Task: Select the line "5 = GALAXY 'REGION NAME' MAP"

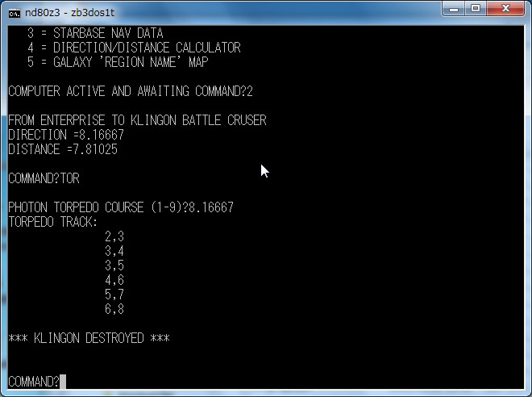Action: pos(118,62)
